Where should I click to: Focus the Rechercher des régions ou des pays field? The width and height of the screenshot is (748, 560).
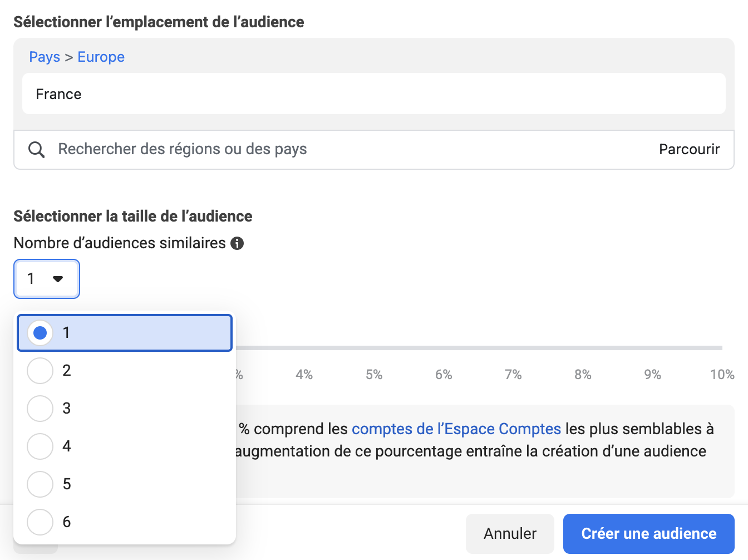[334, 149]
